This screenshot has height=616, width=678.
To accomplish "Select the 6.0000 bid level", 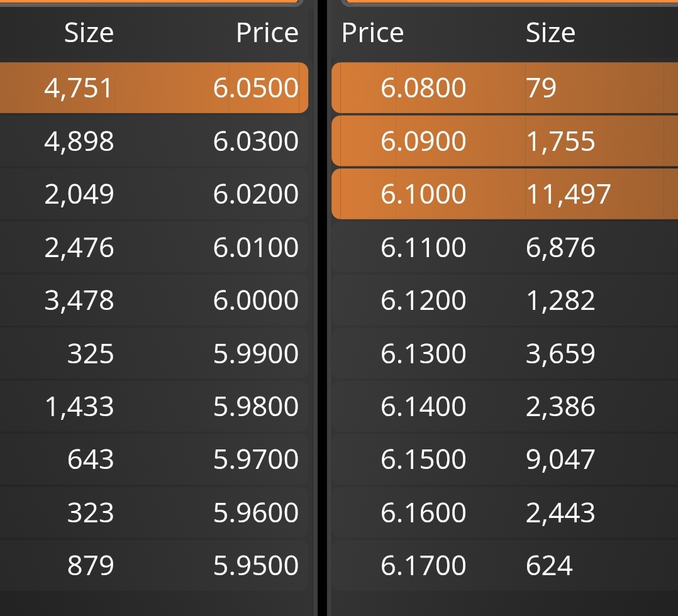I will coord(154,300).
